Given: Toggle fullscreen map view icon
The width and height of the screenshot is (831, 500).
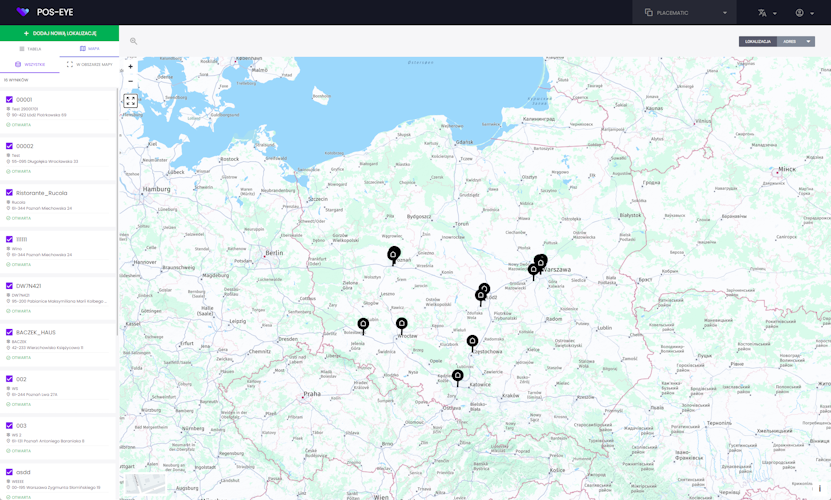Looking at the screenshot, I should [x=130, y=101].
